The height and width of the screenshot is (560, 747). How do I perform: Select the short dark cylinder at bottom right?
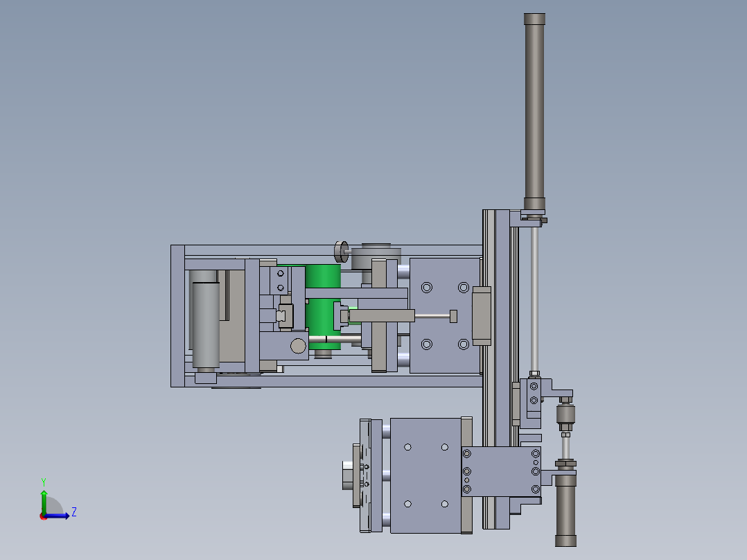[565, 510]
